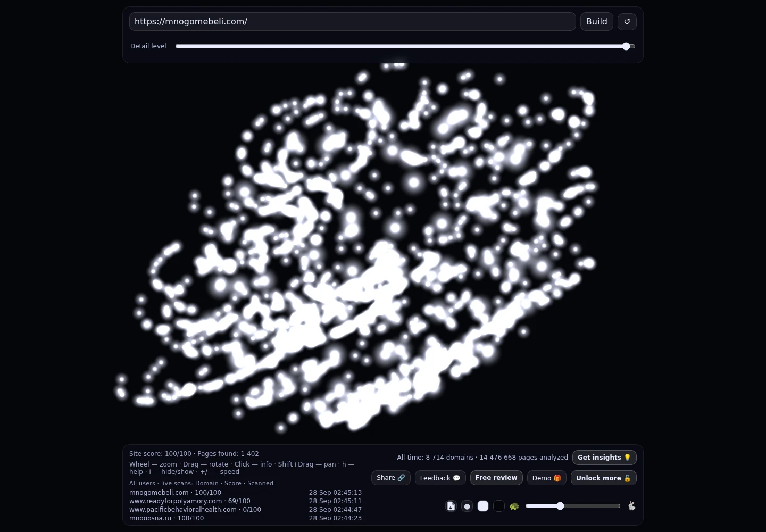Select mnogomebeli.com 100/100 live scan row
The height and width of the screenshot is (532, 766).
pos(245,493)
